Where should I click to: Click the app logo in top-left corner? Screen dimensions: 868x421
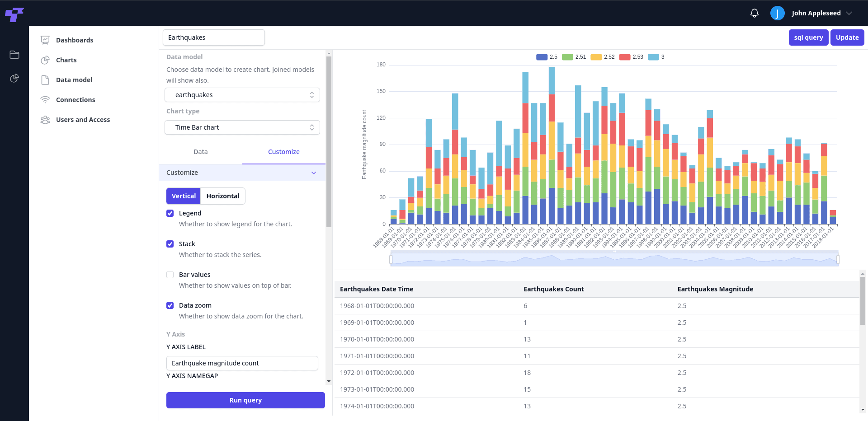[14, 14]
